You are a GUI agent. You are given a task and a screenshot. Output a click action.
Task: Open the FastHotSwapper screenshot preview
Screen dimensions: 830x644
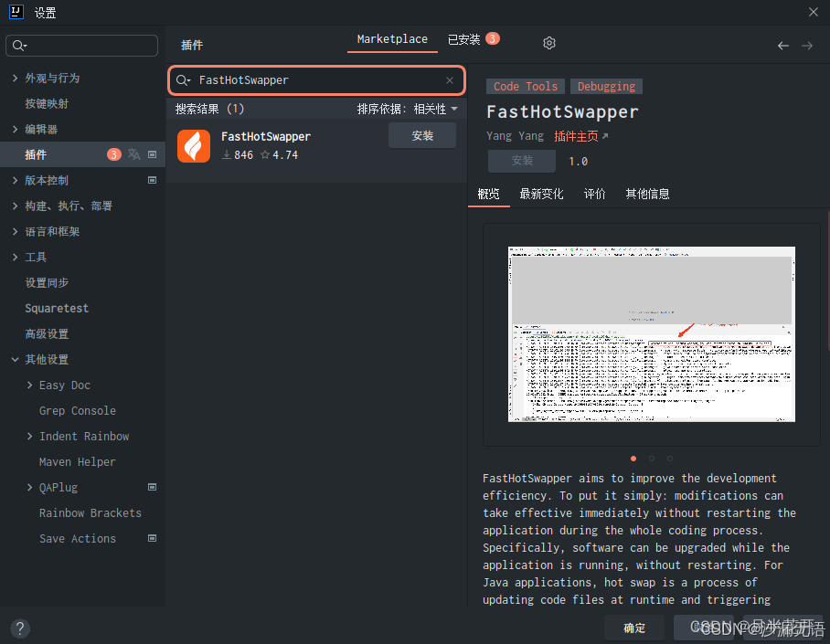click(x=652, y=334)
